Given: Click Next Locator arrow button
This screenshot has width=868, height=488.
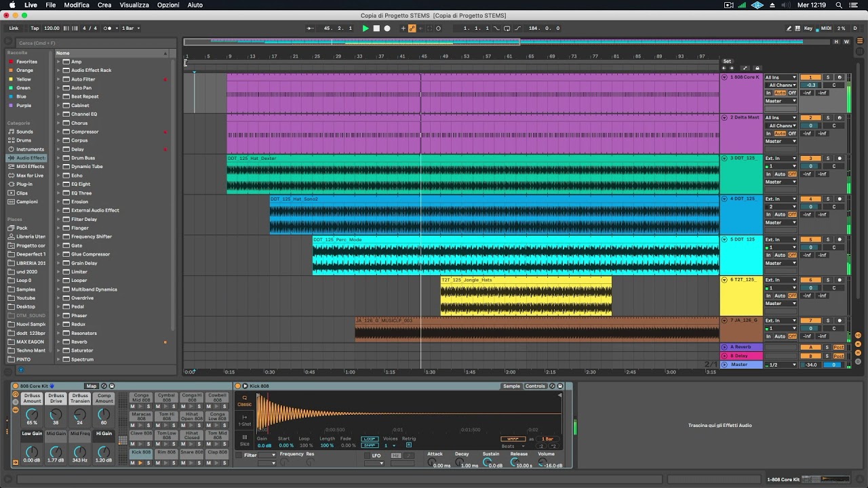Looking at the screenshot, I should click(732, 68).
